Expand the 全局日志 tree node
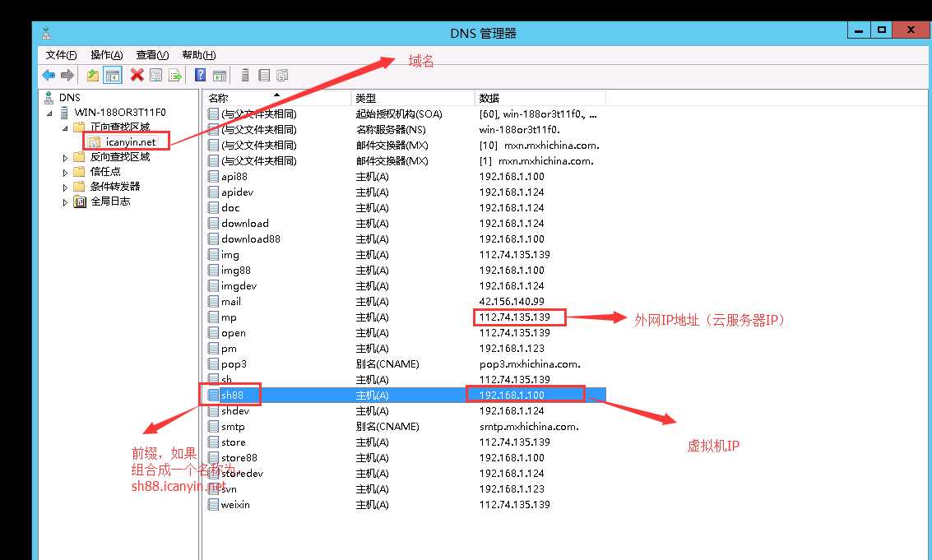The image size is (932, 560). click(x=65, y=202)
